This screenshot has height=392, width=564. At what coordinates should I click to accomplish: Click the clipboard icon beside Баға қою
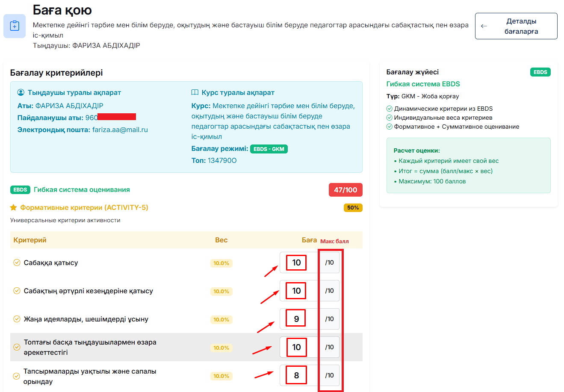pos(15,26)
